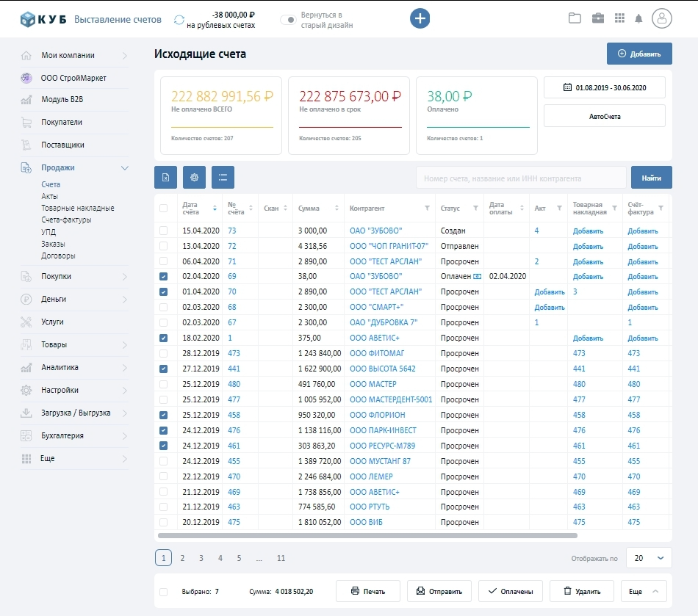The image size is (698, 616).
Task: Open the Статус column filter
Action: (475, 209)
